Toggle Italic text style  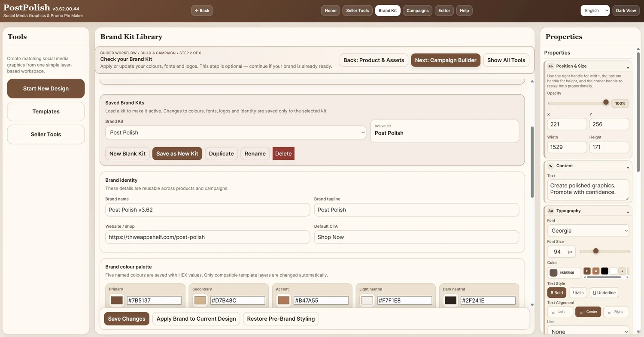pyautogui.click(x=578, y=293)
